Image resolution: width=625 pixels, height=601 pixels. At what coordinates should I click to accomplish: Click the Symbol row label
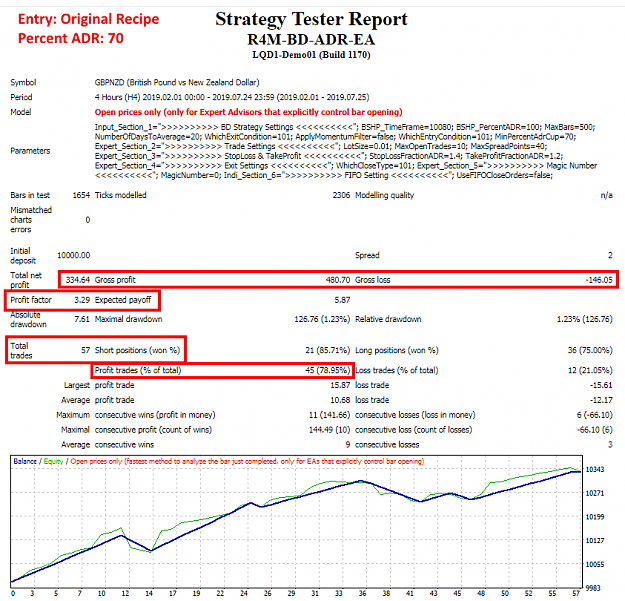pyautogui.click(x=23, y=82)
